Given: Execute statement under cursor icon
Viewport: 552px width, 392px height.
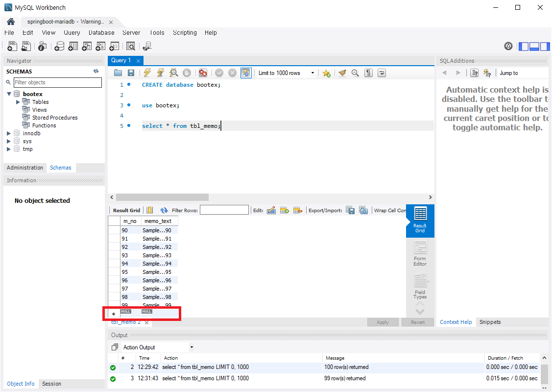Looking at the screenshot, I should (x=161, y=73).
